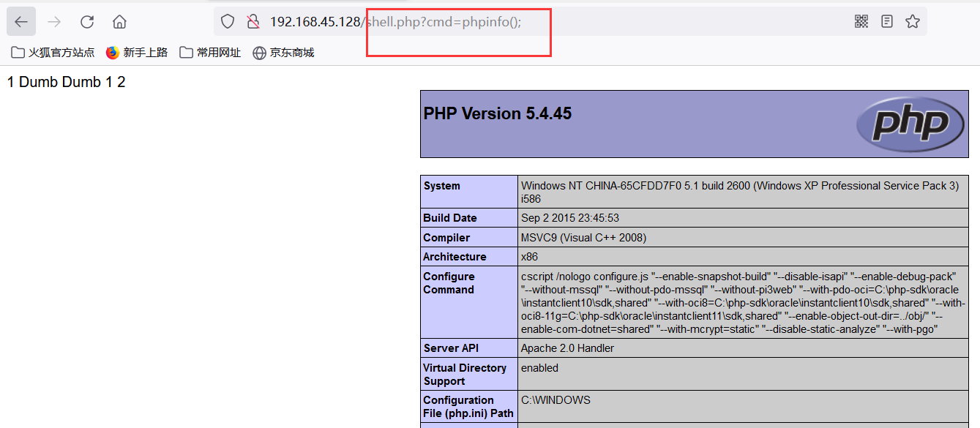Viewport: 980px width, 428px height.
Task: Select the Windows NT CHINA-65CFDD7F0 system value
Action: (740, 192)
